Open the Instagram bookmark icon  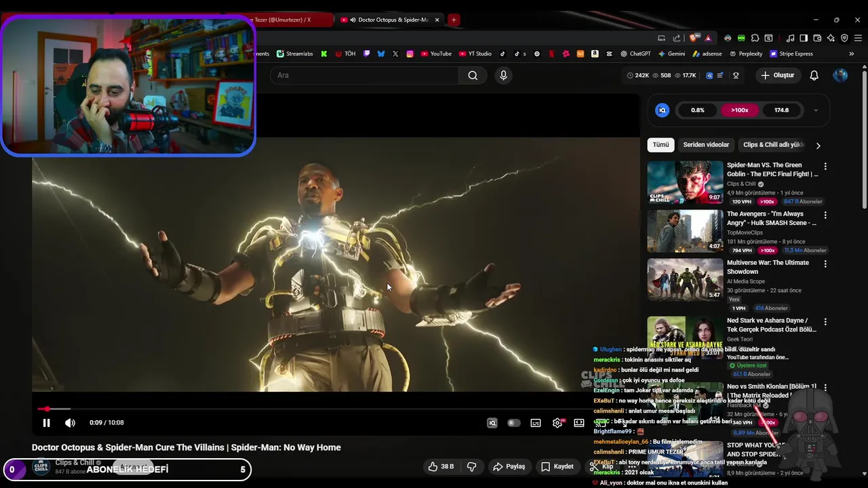tap(410, 54)
